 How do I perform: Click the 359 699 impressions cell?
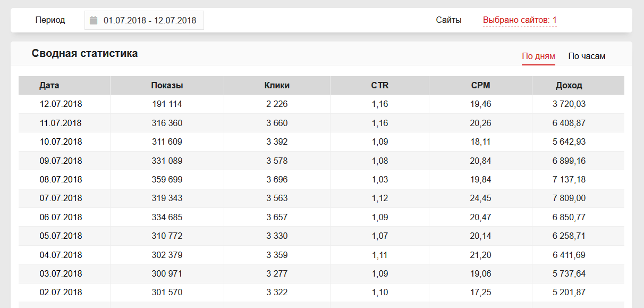pyautogui.click(x=167, y=179)
